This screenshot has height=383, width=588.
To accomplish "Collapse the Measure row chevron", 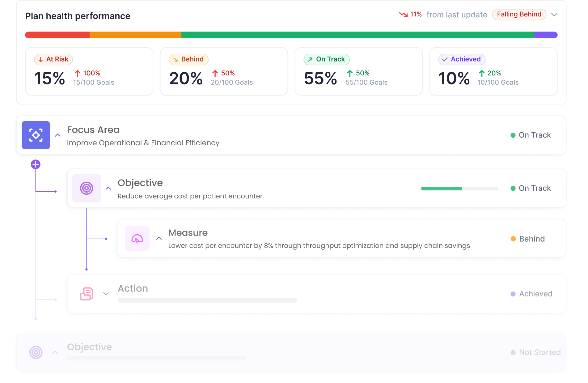I will pos(159,238).
